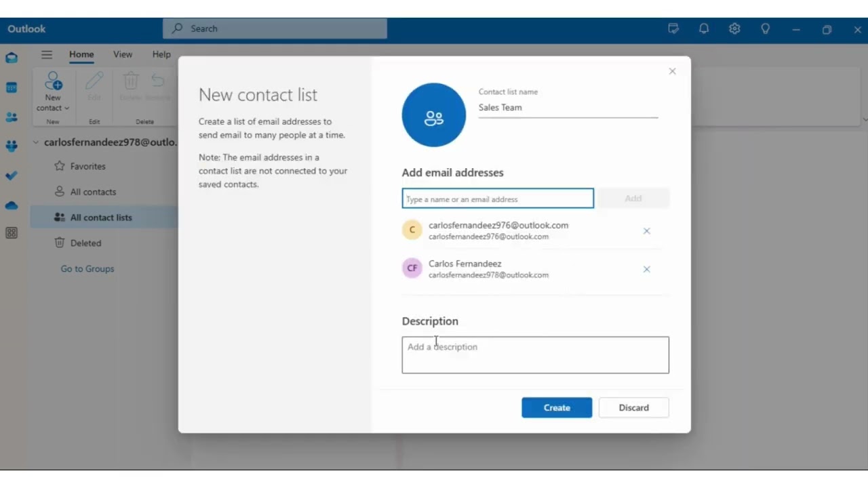Expand the ribbon chevron at right edge
Screen dimensions: 868x488
(865, 119)
